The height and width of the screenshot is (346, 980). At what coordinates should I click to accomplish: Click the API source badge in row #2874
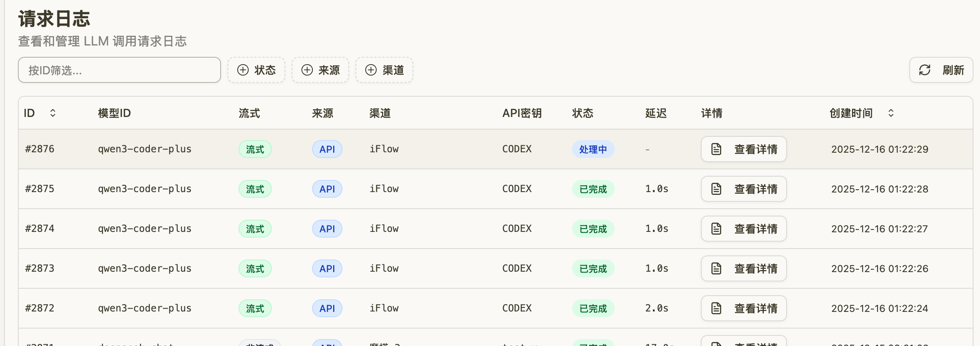click(327, 229)
